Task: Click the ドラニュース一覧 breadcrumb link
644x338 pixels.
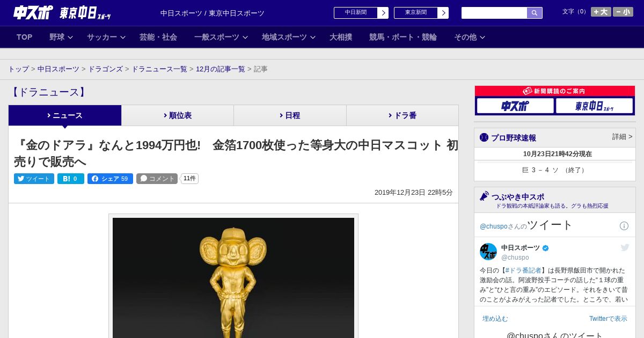Action: 159,69
